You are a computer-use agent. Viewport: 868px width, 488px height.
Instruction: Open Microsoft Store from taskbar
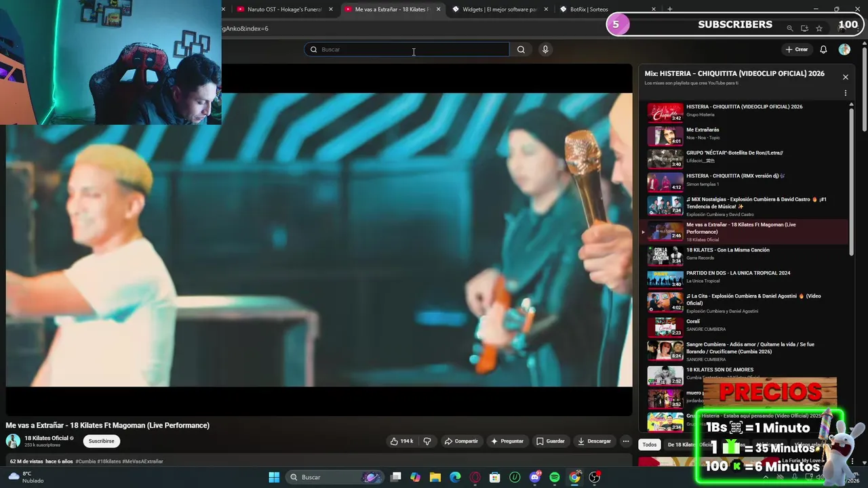click(x=495, y=477)
